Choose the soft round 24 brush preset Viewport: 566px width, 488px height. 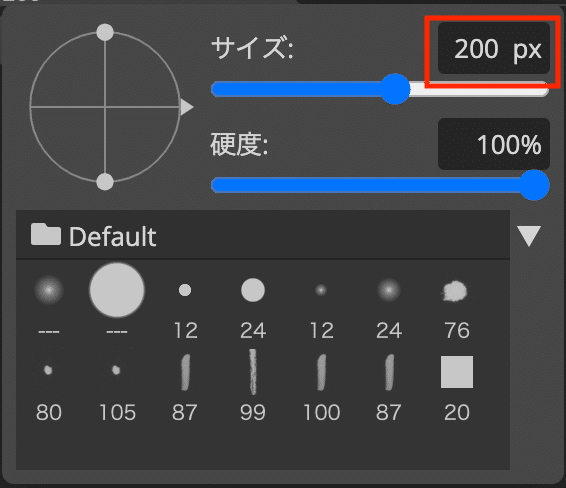pos(389,290)
